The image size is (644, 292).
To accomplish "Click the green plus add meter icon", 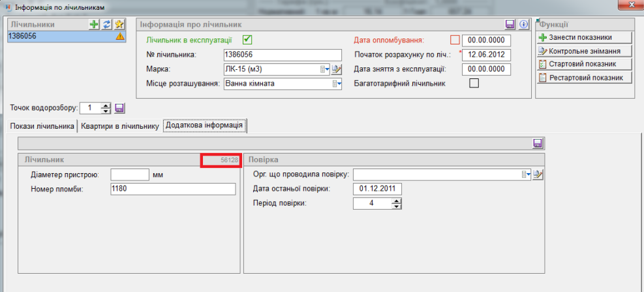I will [95, 24].
